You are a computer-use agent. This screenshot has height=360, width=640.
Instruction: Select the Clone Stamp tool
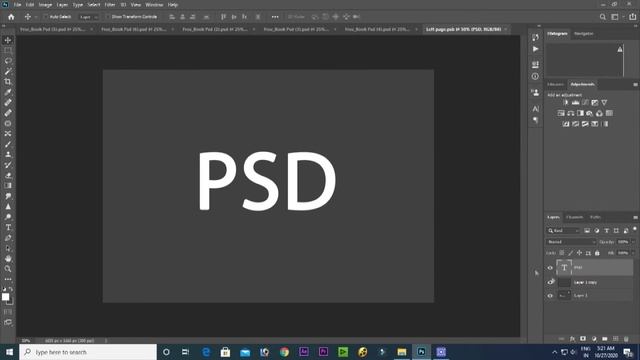pos(8,155)
